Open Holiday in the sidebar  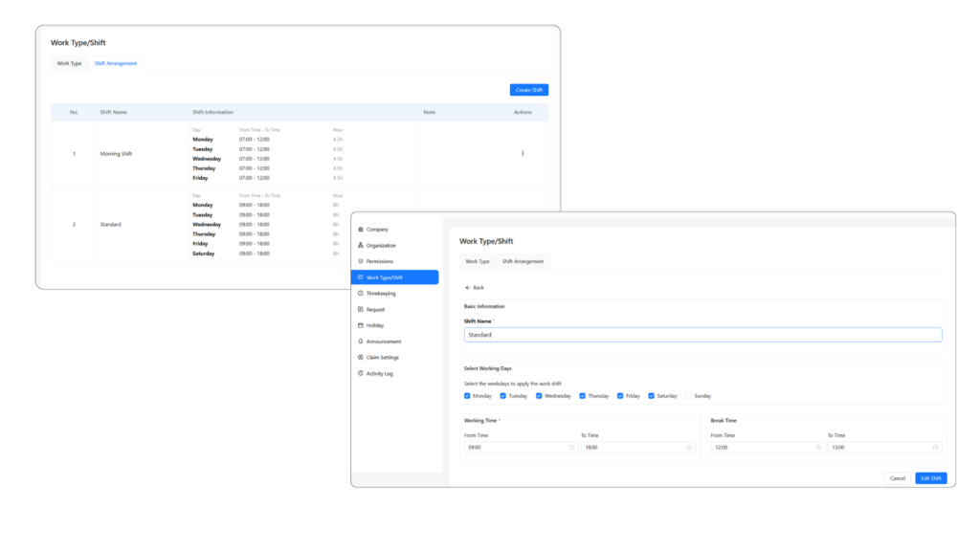(374, 325)
